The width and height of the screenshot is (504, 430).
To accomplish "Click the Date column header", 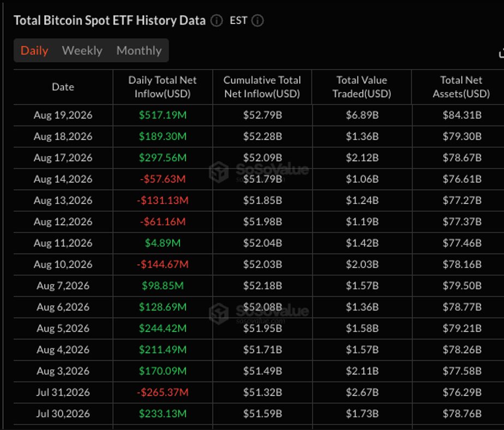I will 63,87.
